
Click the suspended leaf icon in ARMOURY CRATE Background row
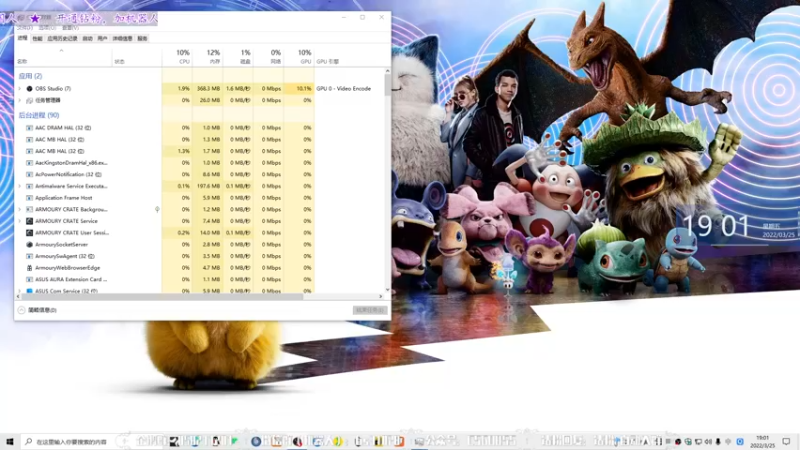point(157,209)
